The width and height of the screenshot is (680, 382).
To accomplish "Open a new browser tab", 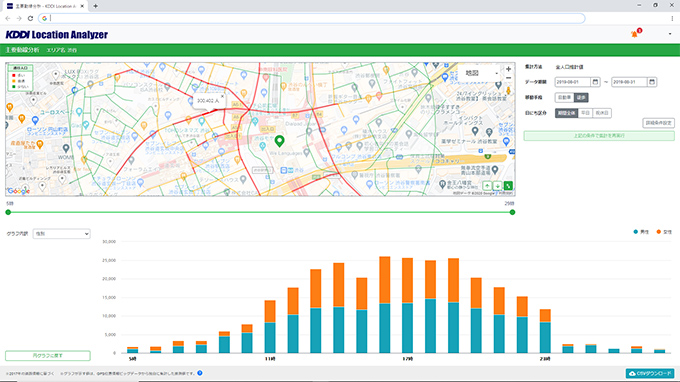I will (95, 6).
